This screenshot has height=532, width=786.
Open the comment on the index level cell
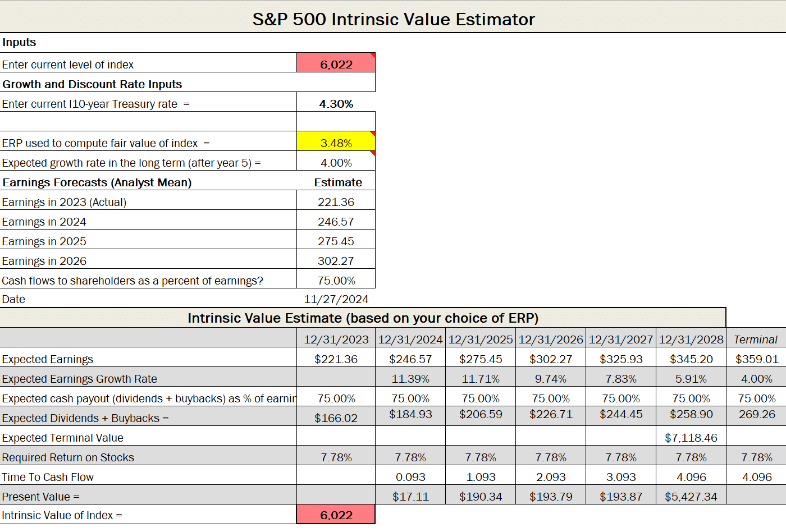point(373,54)
